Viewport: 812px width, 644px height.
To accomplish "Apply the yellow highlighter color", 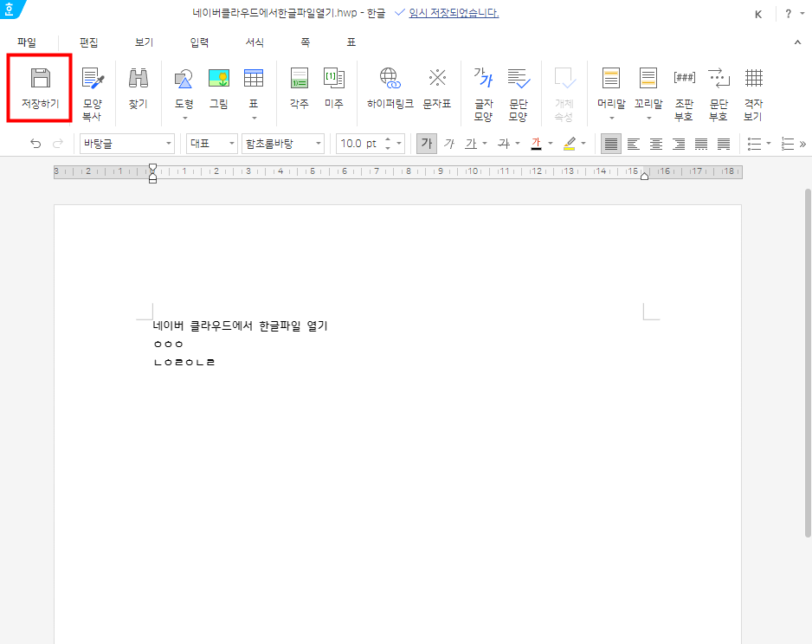I will (x=569, y=144).
